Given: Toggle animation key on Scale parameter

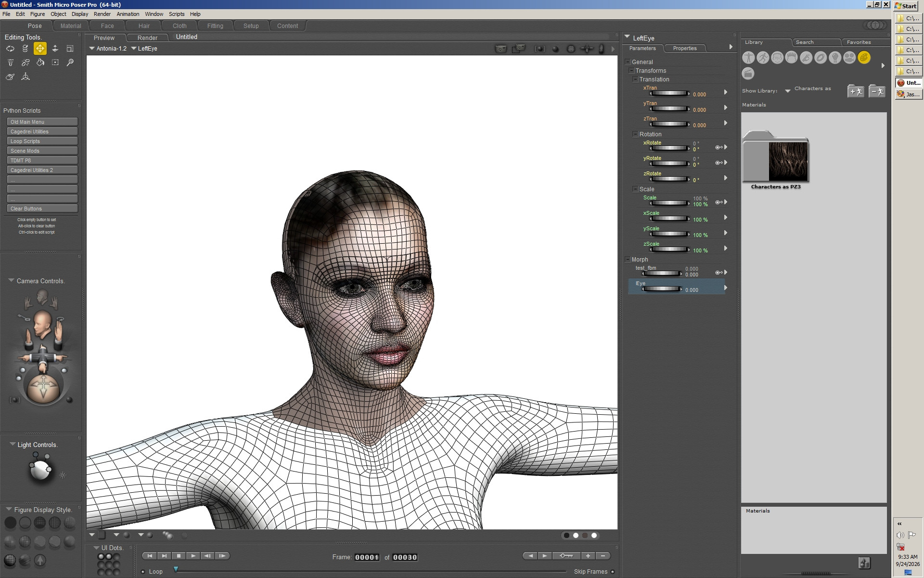Looking at the screenshot, I should click(719, 202).
